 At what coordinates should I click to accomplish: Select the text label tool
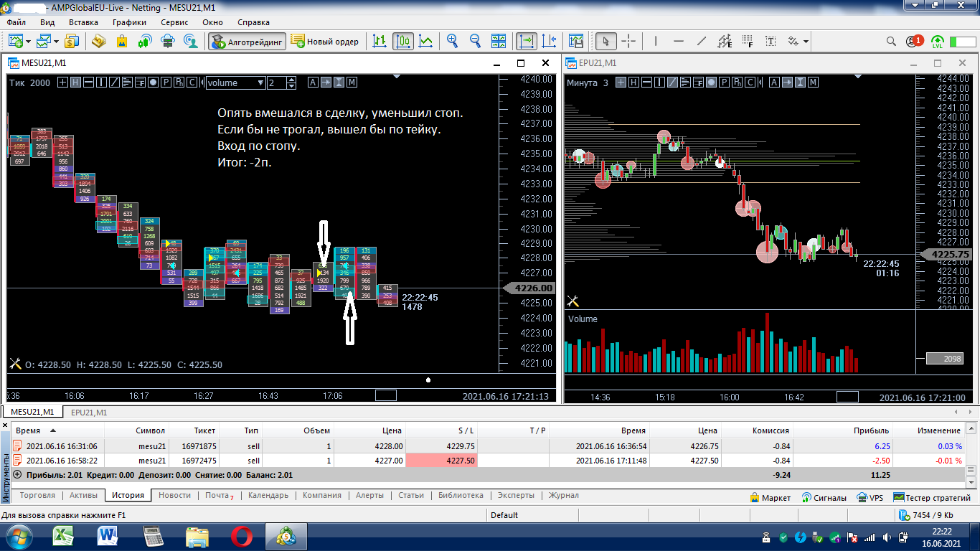click(771, 41)
